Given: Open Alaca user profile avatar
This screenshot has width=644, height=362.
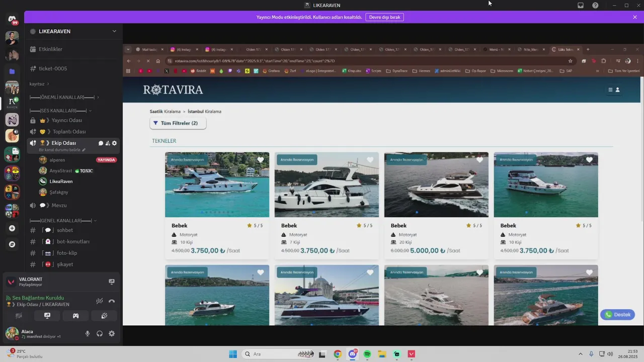Looking at the screenshot, I should tap(12, 333).
